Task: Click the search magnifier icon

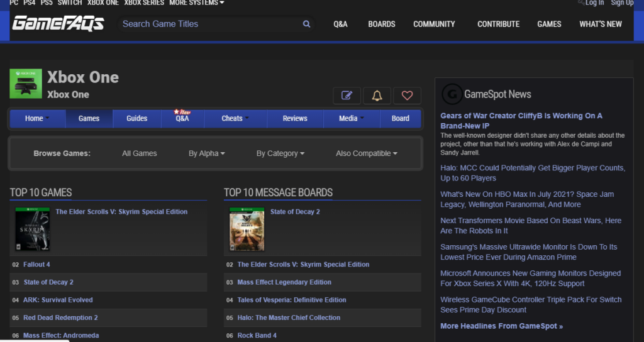Action: (x=306, y=24)
